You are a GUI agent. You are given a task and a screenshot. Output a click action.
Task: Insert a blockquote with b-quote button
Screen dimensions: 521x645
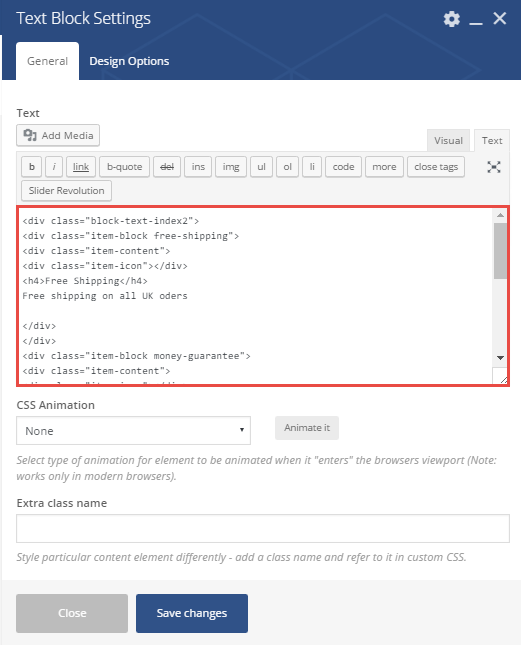(x=124, y=167)
